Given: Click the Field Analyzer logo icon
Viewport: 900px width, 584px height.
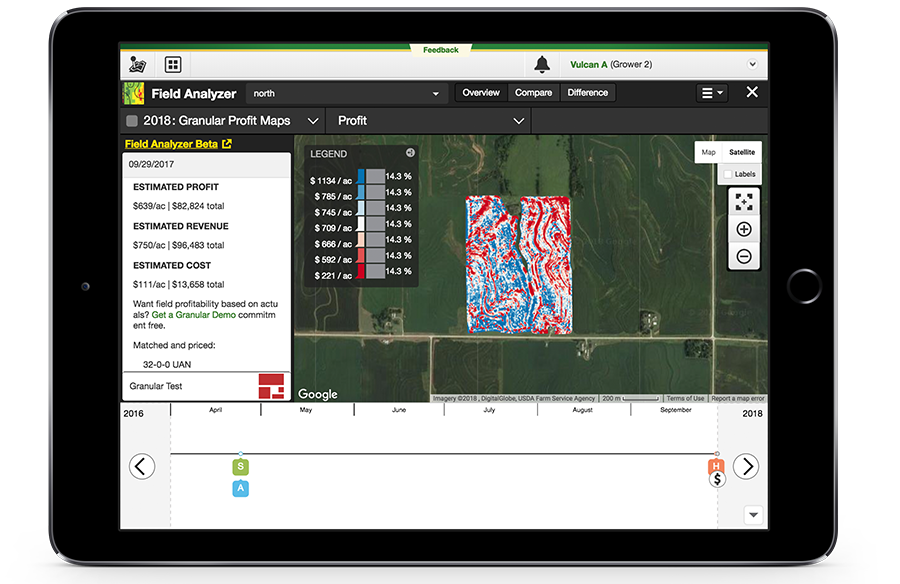Looking at the screenshot, I should 134,93.
